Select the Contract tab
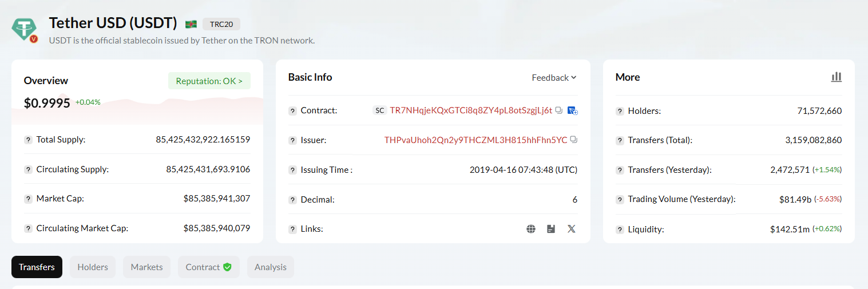This screenshot has width=868, height=289. (208, 267)
